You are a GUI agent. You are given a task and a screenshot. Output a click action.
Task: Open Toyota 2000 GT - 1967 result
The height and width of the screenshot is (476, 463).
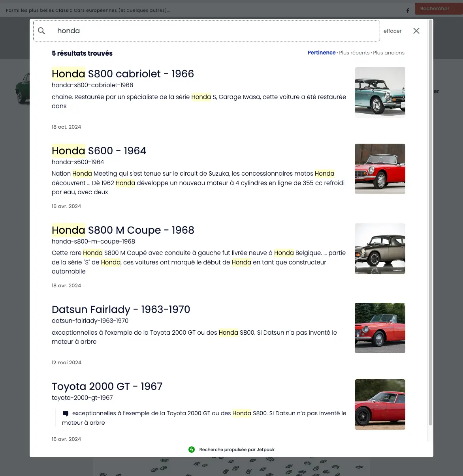[107, 386]
